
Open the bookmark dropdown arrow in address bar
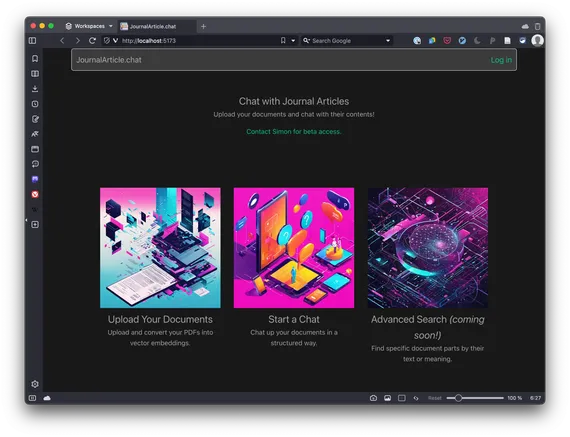coord(293,40)
